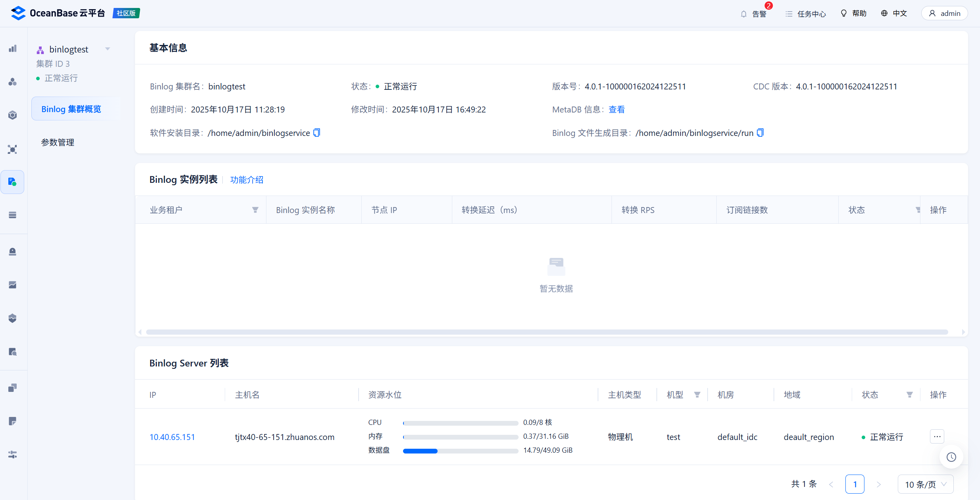Filter Binlog Server list by 状态
The height and width of the screenshot is (500, 980).
[x=909, y=395]
